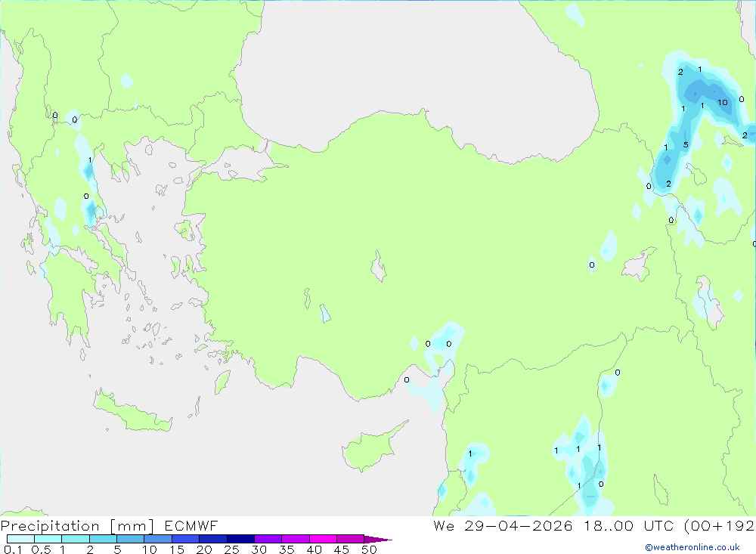Click the '5' precipitation value on the map
This screenshot has width=756, height=554.
[686, 144]
